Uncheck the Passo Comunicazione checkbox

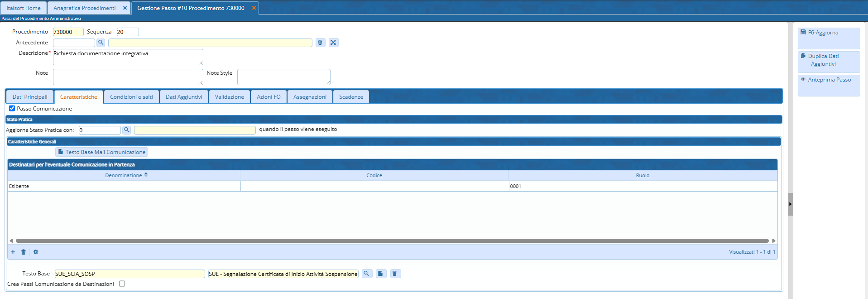click(x=12, y=108)
